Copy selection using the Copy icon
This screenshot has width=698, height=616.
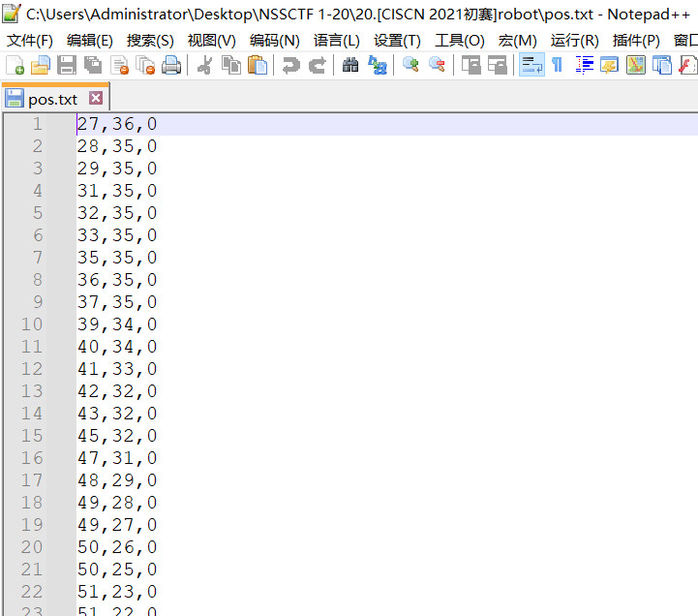(231, 66)
